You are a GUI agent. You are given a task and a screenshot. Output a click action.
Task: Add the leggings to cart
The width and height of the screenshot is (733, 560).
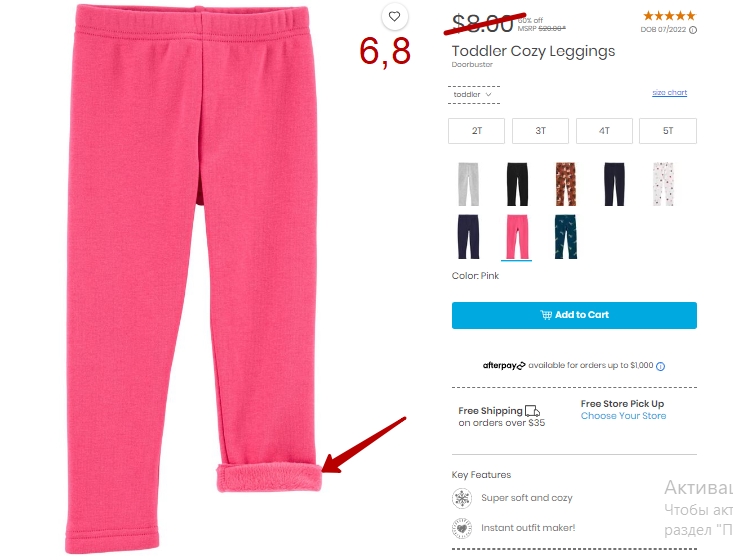click(x=574, y=315)
